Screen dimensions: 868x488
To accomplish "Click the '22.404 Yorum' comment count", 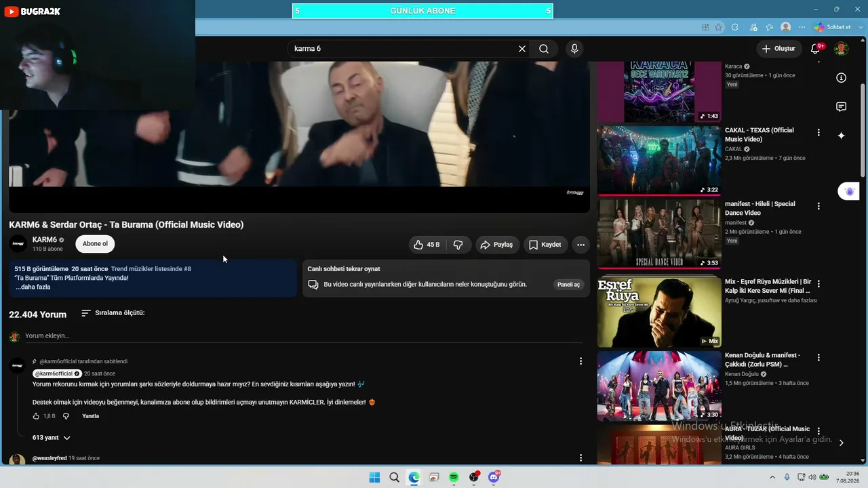I will [x=37, y=314].
